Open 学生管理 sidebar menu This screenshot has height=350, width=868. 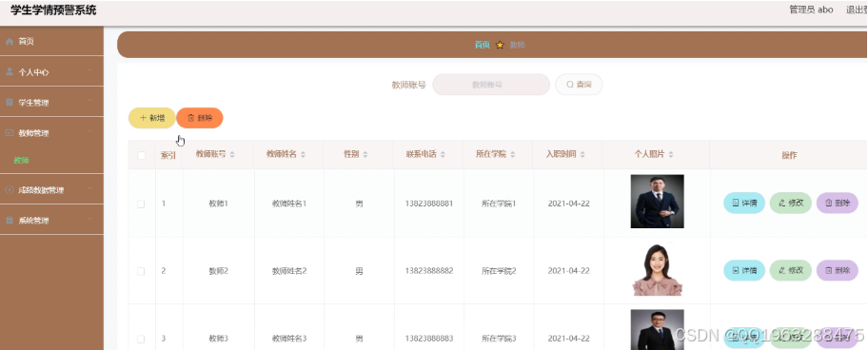[51, 103]
